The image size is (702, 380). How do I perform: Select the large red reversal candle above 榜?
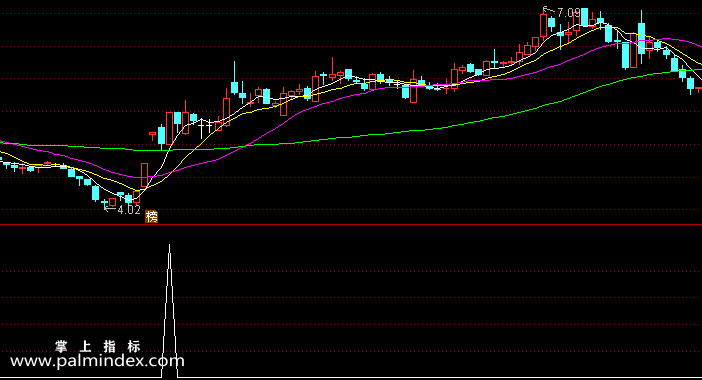tap(144, 175)
